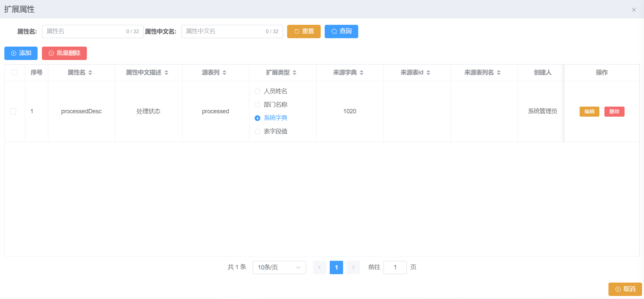
Task: Sort by 来源表id column arrows
Action: coord(428,73)
